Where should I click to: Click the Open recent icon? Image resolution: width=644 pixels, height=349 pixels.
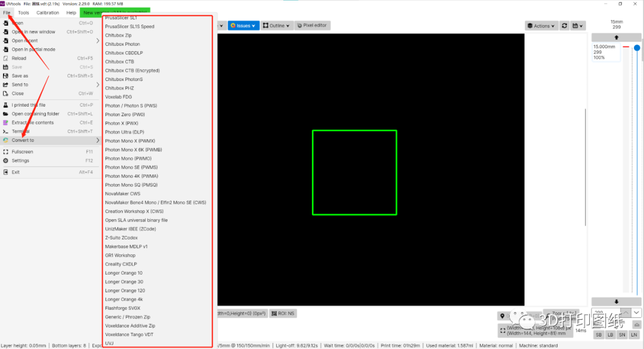[x=5, y=40]
